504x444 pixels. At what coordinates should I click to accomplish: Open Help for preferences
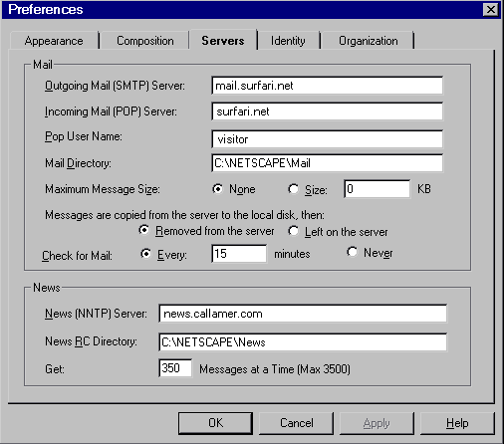coord(457,423)
